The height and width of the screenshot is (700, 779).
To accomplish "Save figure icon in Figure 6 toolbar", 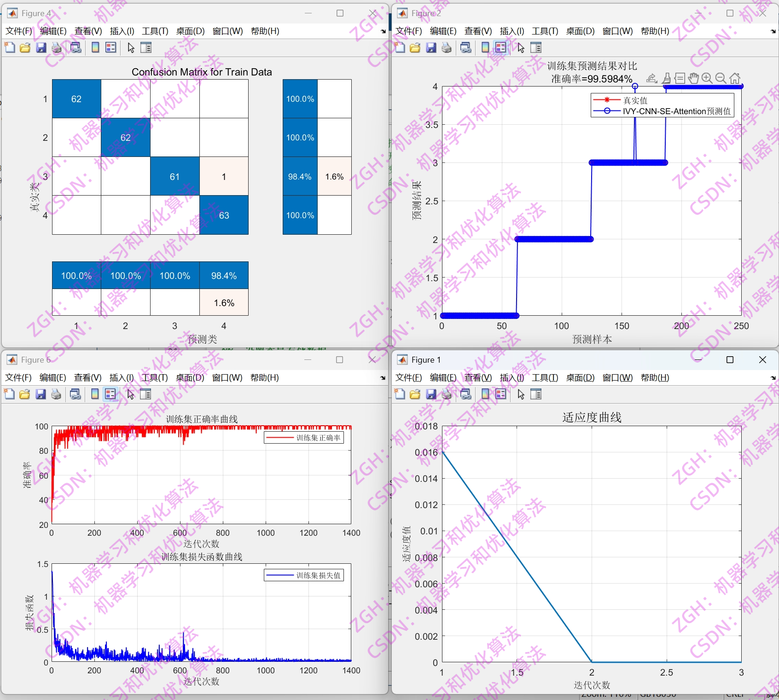I will tap(41, 394).
